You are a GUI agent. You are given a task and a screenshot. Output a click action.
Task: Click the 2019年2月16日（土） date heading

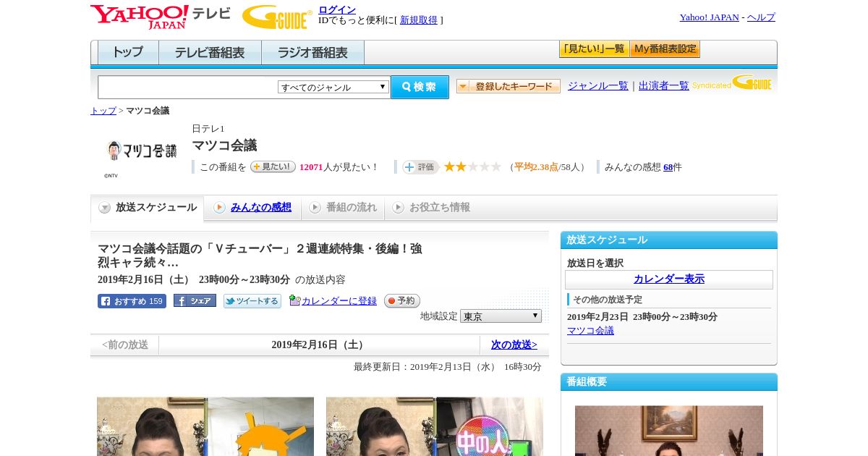320,345
